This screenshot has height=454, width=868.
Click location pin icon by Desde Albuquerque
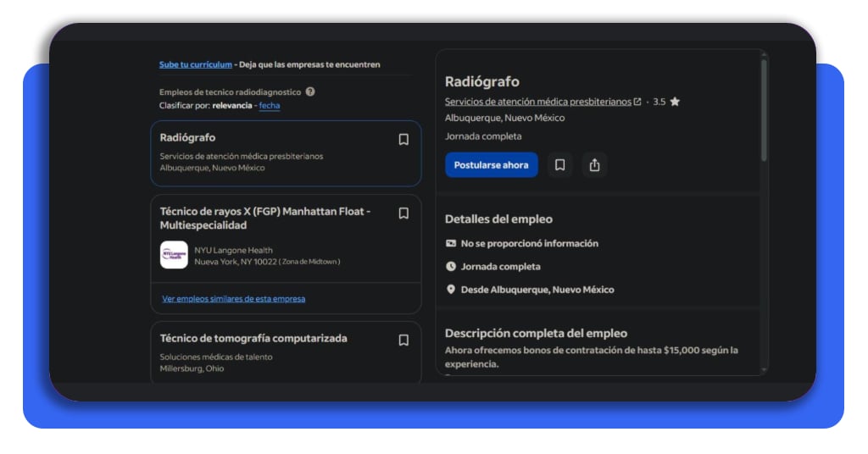[x=451, y=289]
